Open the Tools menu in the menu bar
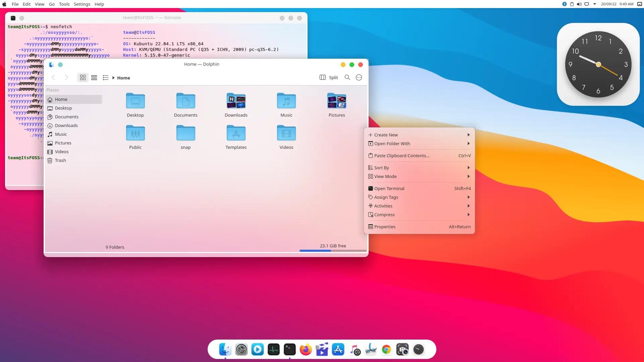 click(x=64, y=4)
